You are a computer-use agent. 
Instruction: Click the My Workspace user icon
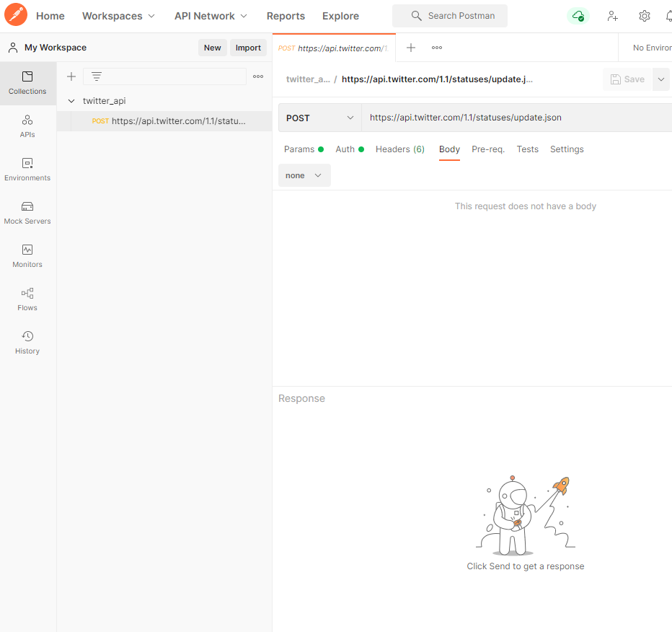pyautogui.click(x=13, y=48)
